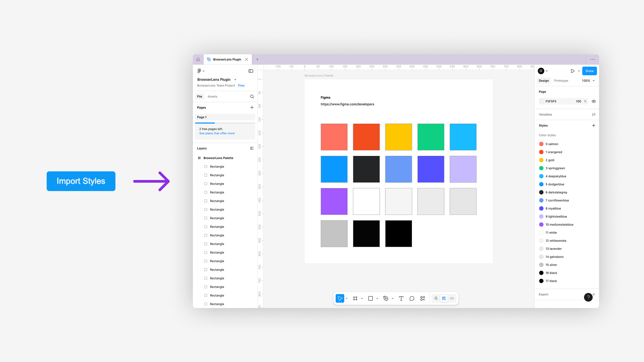The height and width of the screenshot is (362, 644).
Task: Open a new tab with the plus icon
Action: point(257,59)
